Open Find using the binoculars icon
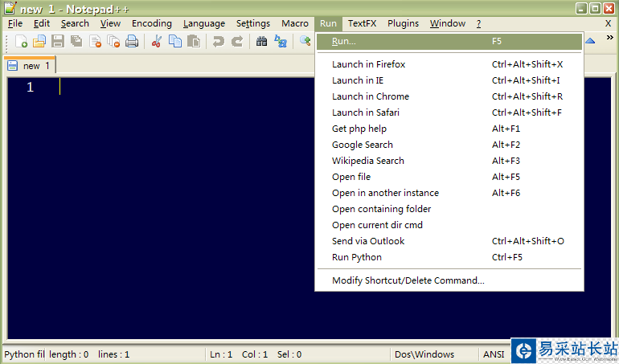Screen dimensions: 619x364 tap(261, 41)
